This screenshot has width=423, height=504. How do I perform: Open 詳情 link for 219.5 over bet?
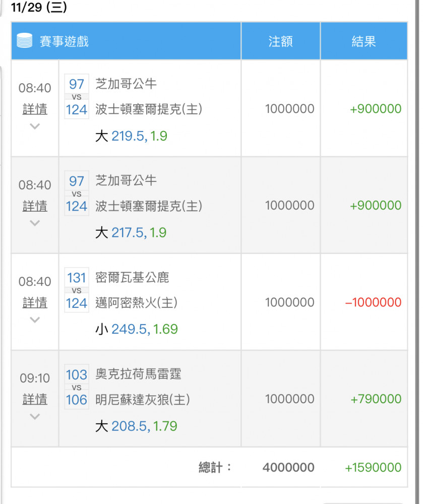point(35,109)
